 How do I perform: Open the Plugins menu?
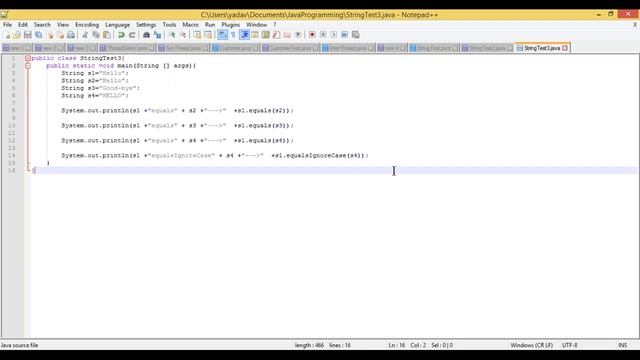pyautogui.click(x=231, y=25)
